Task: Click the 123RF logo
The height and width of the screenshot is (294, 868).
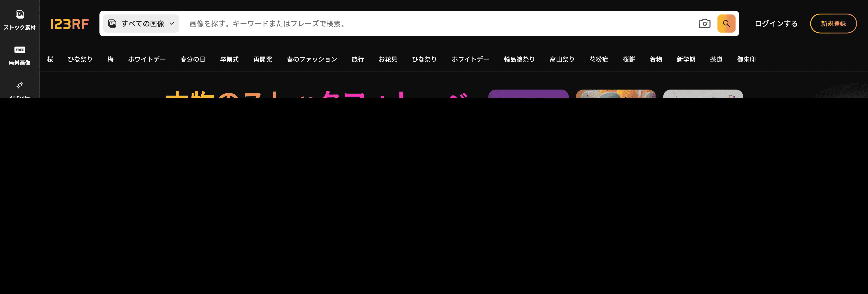Action: point(69,24)
